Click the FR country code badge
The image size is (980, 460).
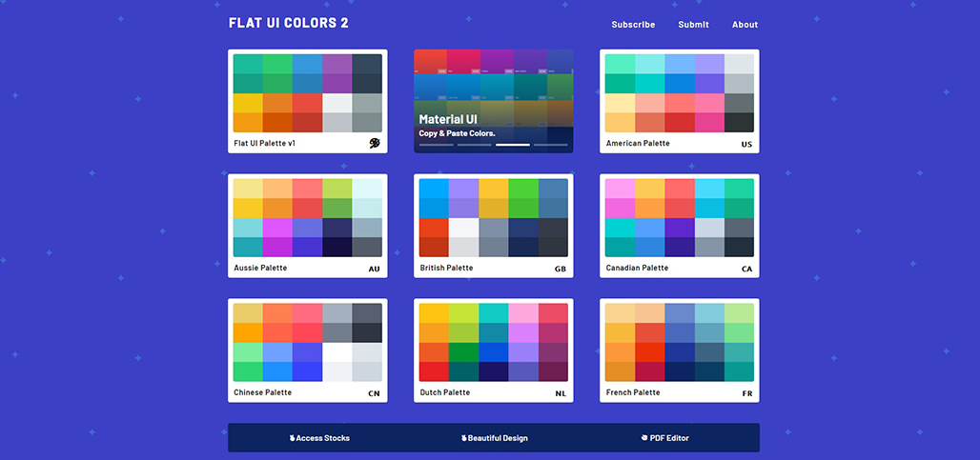coord(747,394)
